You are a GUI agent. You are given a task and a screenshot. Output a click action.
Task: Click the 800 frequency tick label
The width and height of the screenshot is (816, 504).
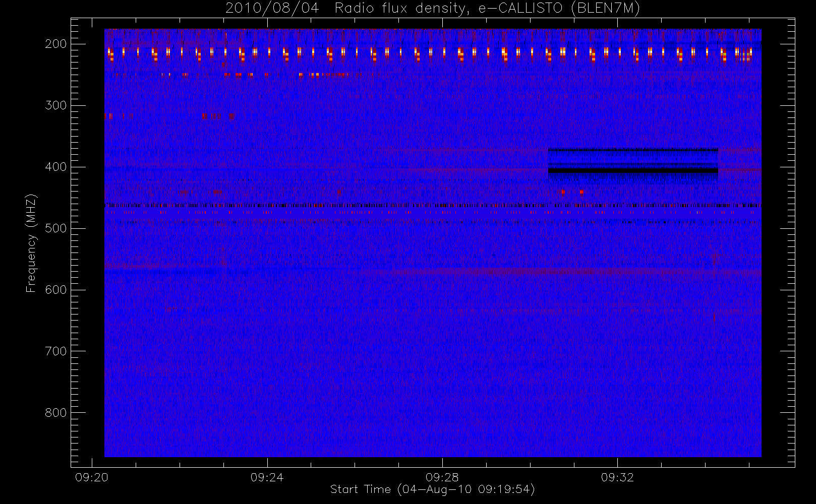pyautogui.click(x=55, y=413)
